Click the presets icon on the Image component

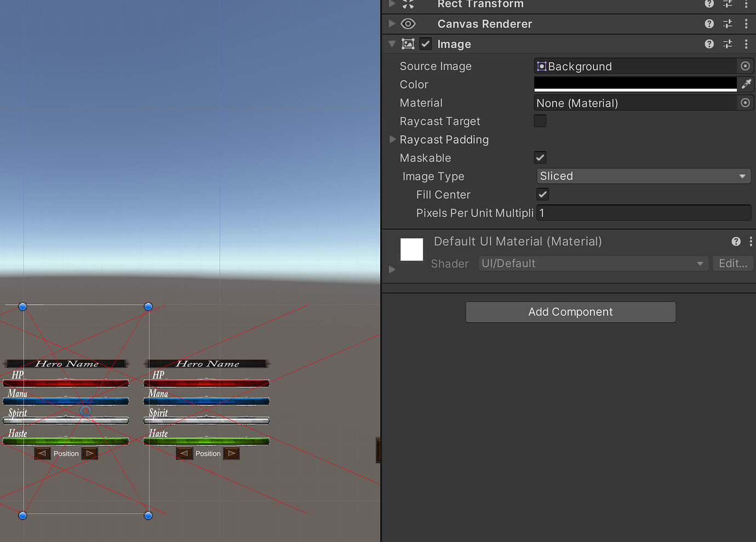pyautogui.click(x=728, y=44)
